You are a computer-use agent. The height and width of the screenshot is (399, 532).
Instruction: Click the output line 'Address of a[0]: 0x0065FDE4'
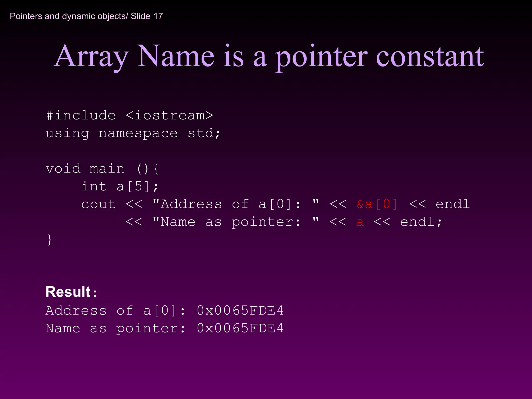(165, 311)
